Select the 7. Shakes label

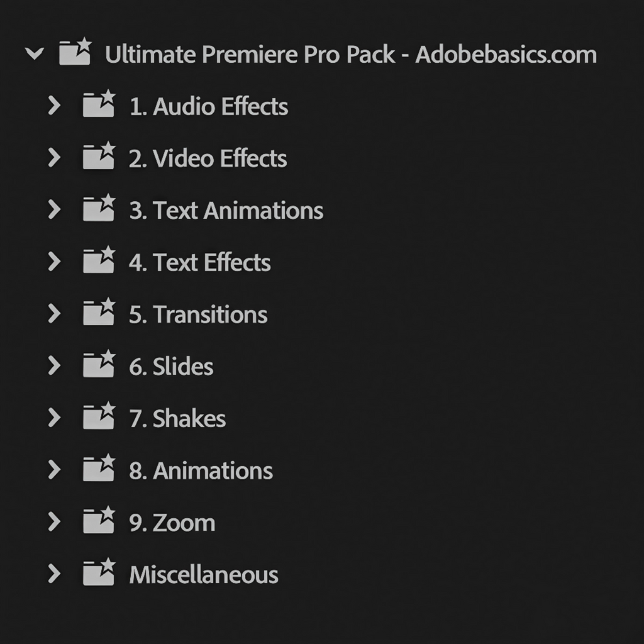tap(177, 419)
